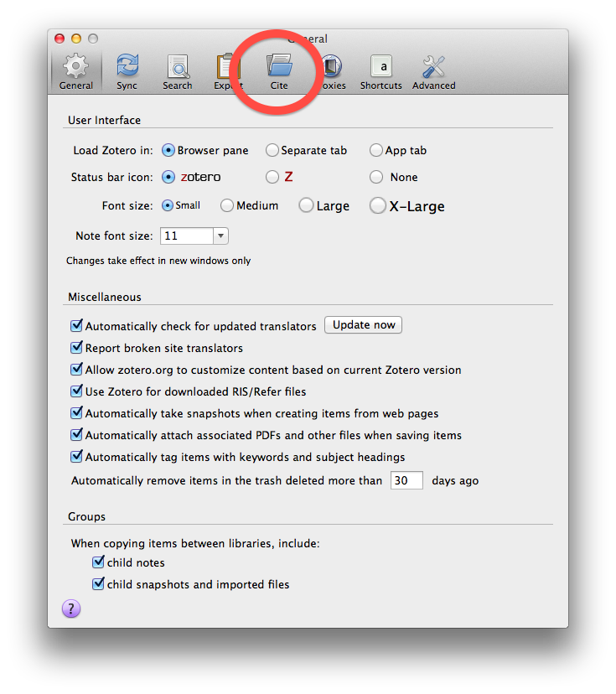Image resolution: width=616 pixels, height=694 pixels.
Task: Choose the red Z status bar icon
Action: [272, 177]
